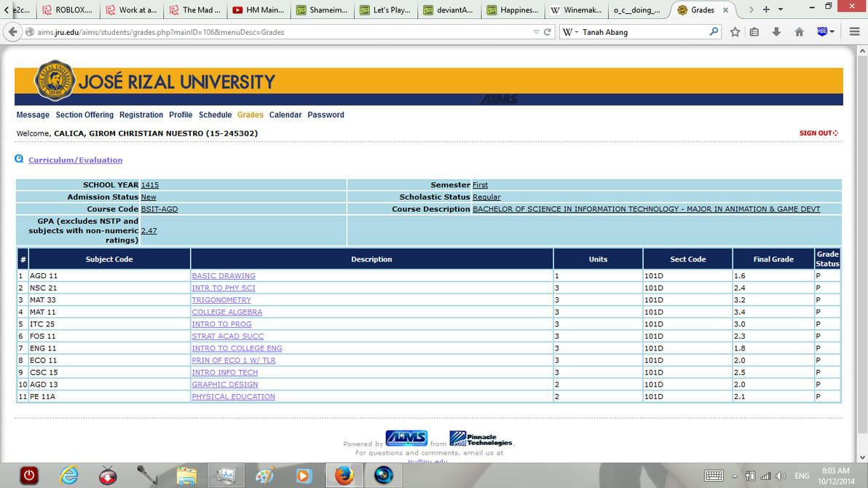Open the Schedule menu item

tap(216, 114)
